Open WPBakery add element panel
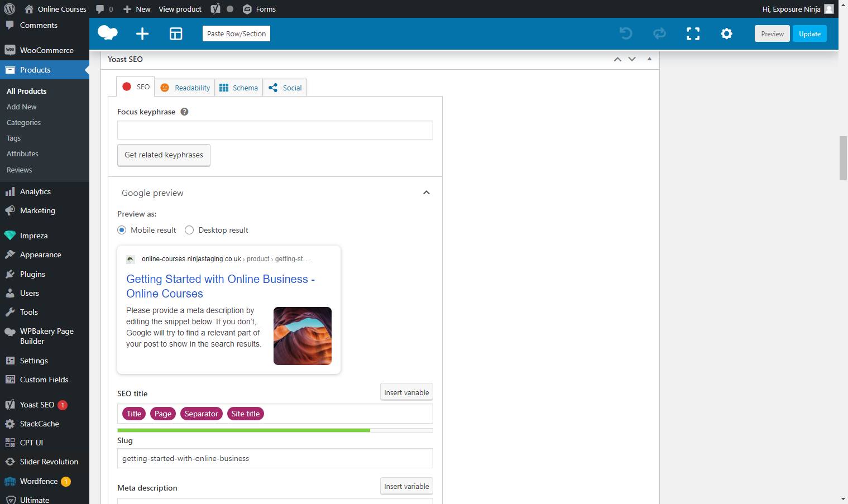The width and height of the screenshot is (848, 504). pos(142,33)
